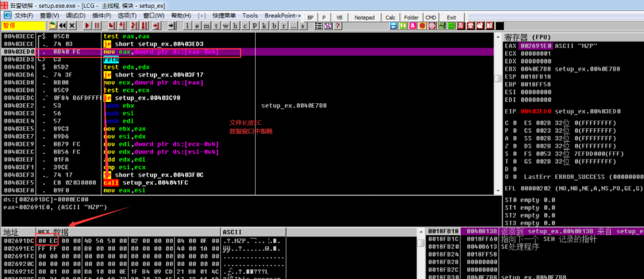
Task: Click the VB button
Action: click(339, 17)
